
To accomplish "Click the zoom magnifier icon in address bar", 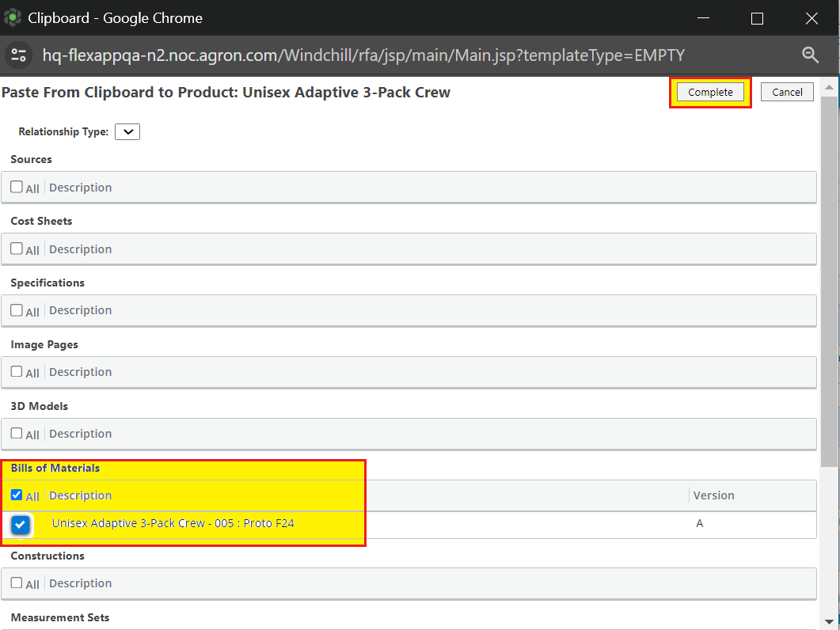I will click(810, 55).
